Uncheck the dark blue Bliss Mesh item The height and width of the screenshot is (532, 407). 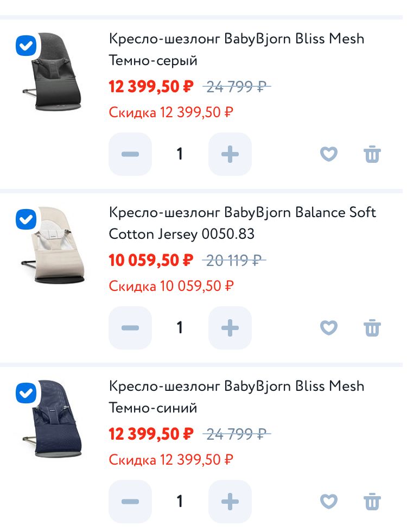pyautogui.click(x=26, y=394)
